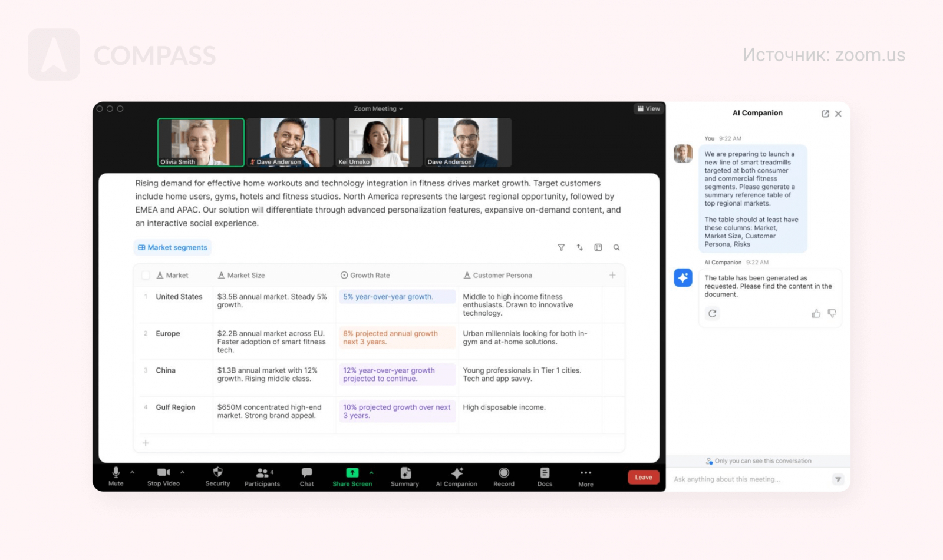
Task: Stop Video using the camera icon
Action: click(x=163, y=472)
